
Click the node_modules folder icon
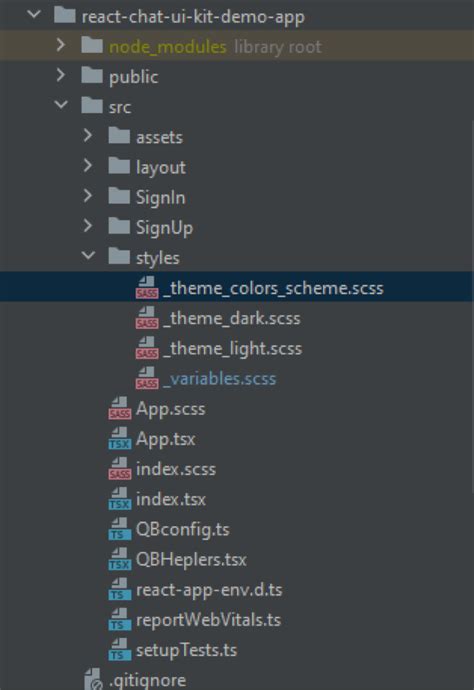[x=92, y=45]
